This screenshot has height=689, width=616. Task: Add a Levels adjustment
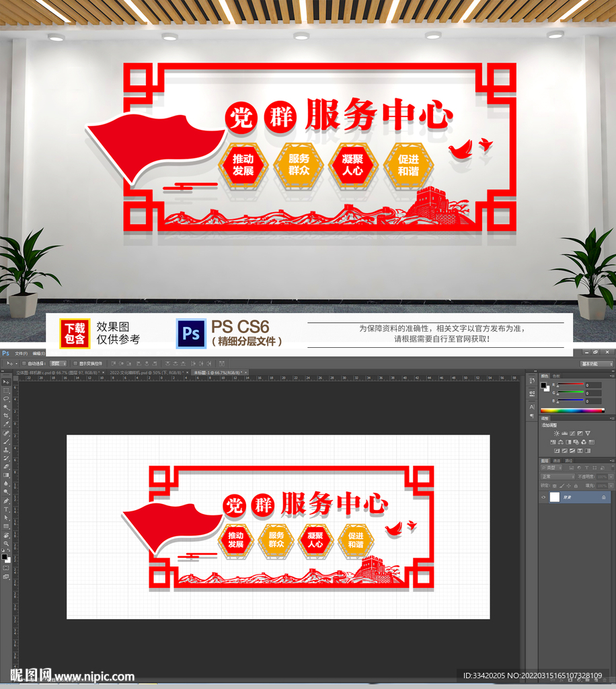click(565, 433)
